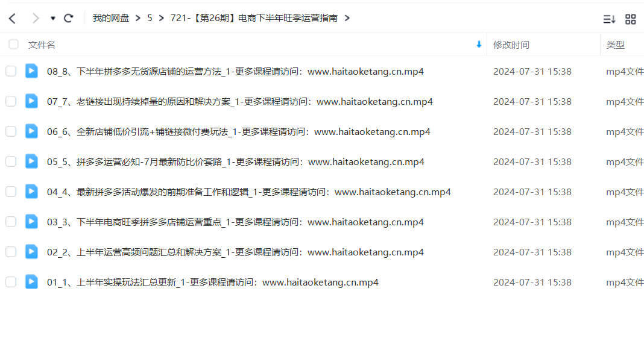The height and width of the screenshot is (353, 644).
Task: Click video icon of 05_5 file
Action: click(x=31, y=161)
